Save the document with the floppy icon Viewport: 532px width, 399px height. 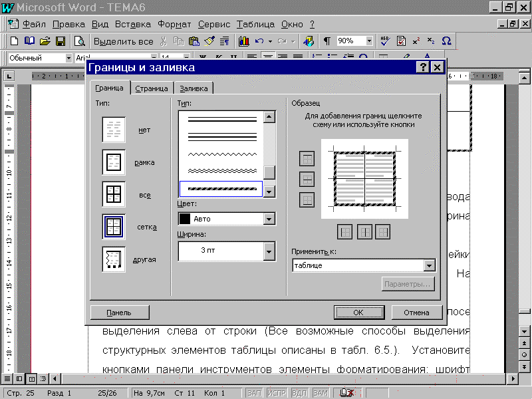click(61, 41)
